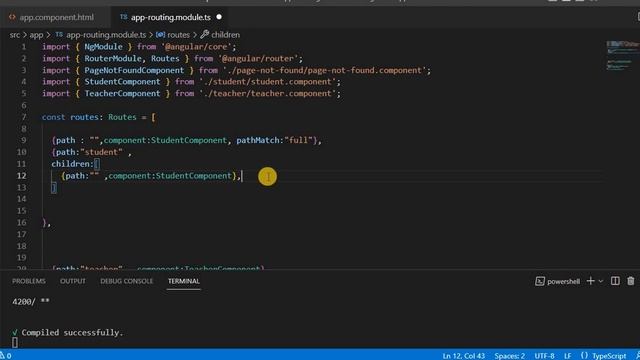Open 'children' breadcrumb symbol
This screenshot has width=640, height=360.
coord(225,35)
